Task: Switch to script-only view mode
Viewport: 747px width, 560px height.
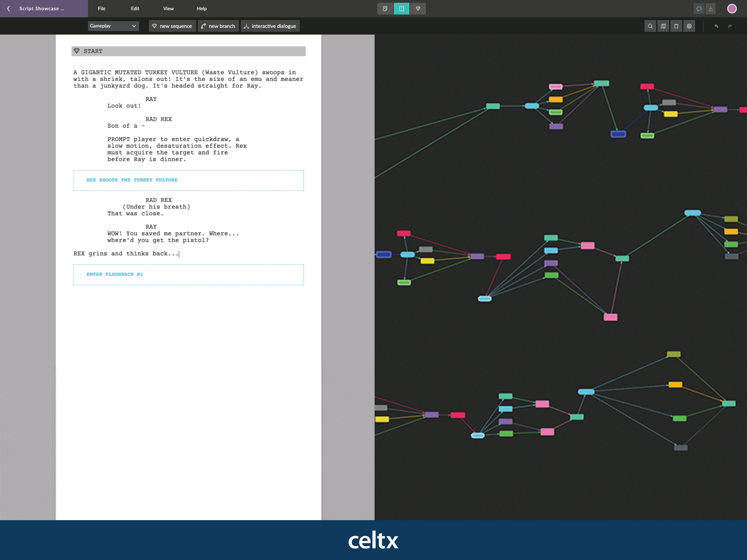Action: tap(385, 9)
